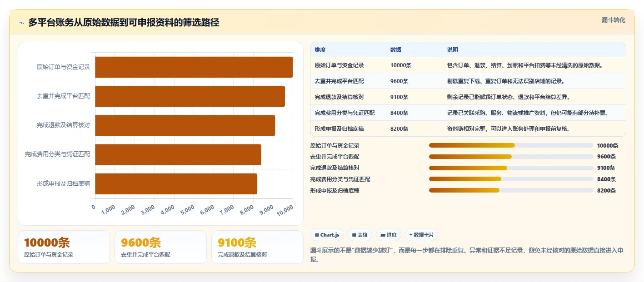
Task: Click the 10,000 tick on the chart axis
Action: 285,210
